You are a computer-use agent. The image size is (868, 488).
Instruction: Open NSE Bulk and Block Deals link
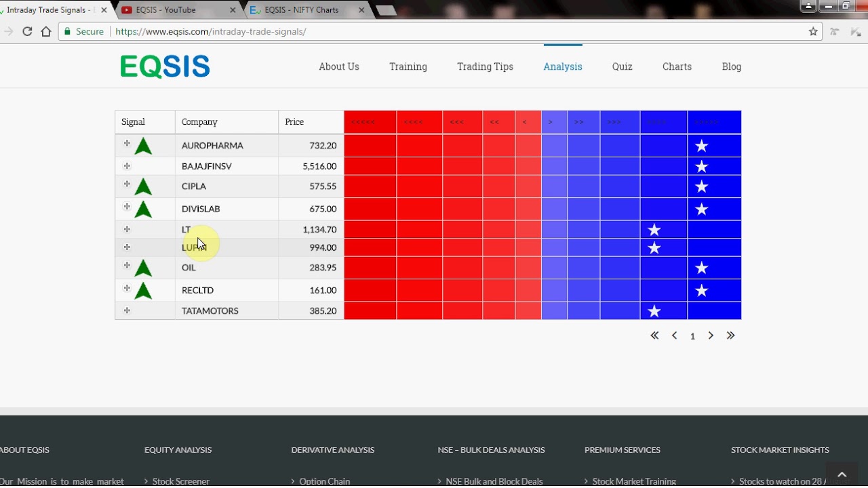point(494,481)
